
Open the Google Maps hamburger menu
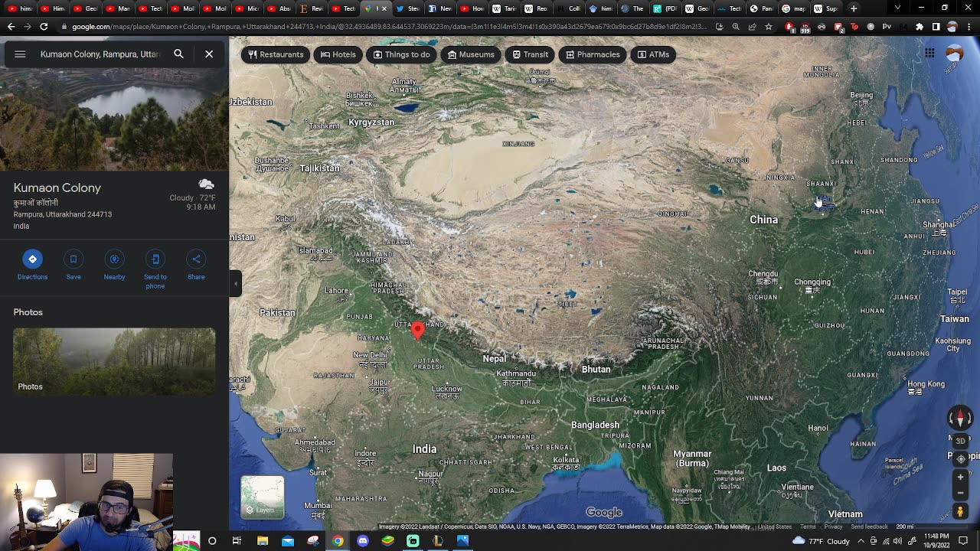[20, 54]
